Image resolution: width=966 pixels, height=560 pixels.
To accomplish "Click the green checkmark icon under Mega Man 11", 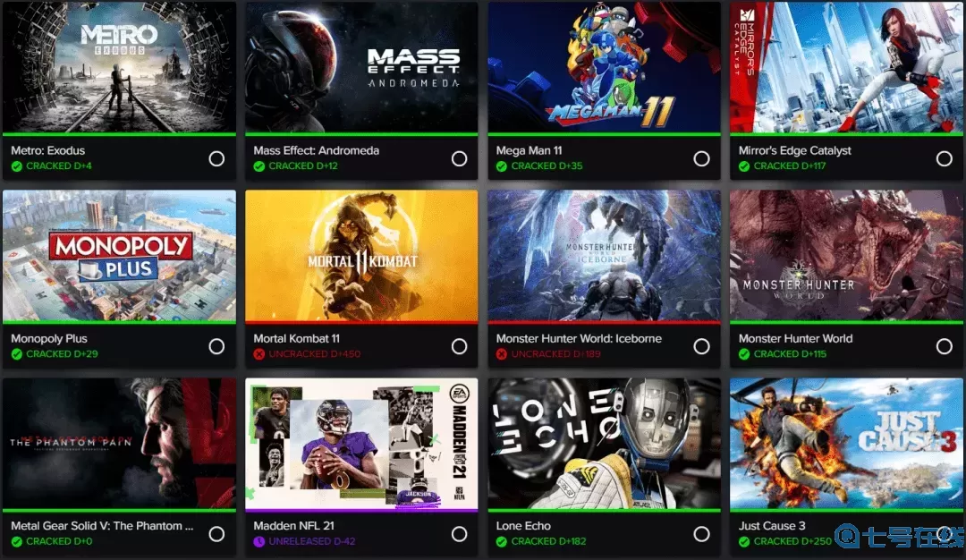I will [x=502, y=166].
